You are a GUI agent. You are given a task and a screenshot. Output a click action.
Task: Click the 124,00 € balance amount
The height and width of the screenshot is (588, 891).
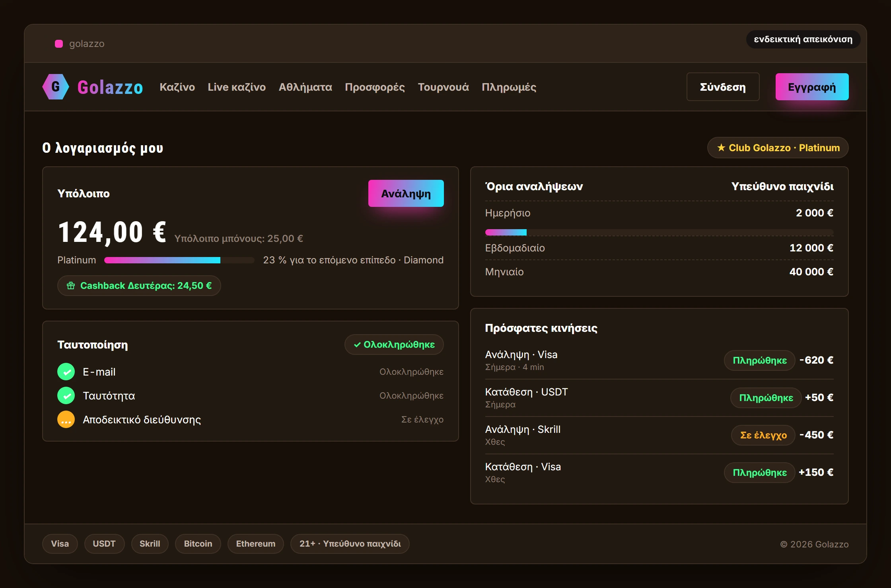click(112, 232)
